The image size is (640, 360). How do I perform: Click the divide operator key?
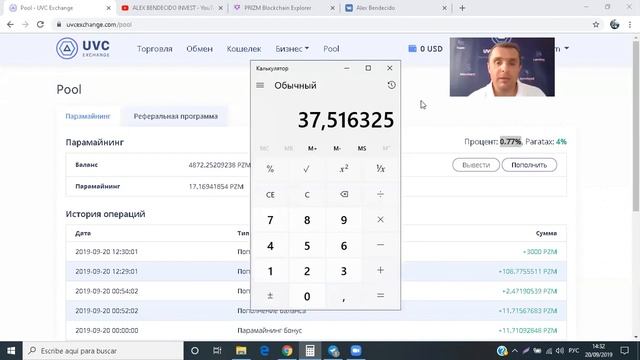(x=380, y=194)
